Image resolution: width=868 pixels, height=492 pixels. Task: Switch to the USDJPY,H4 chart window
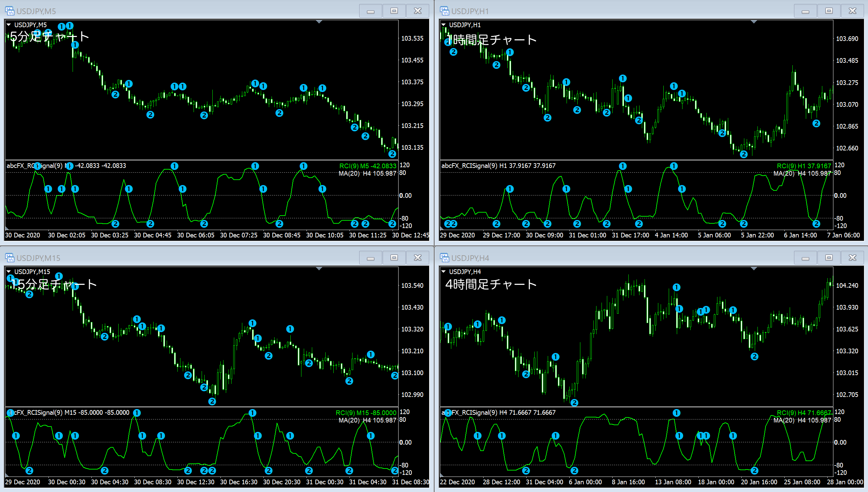pyautogui.click(x=609, y=258)
